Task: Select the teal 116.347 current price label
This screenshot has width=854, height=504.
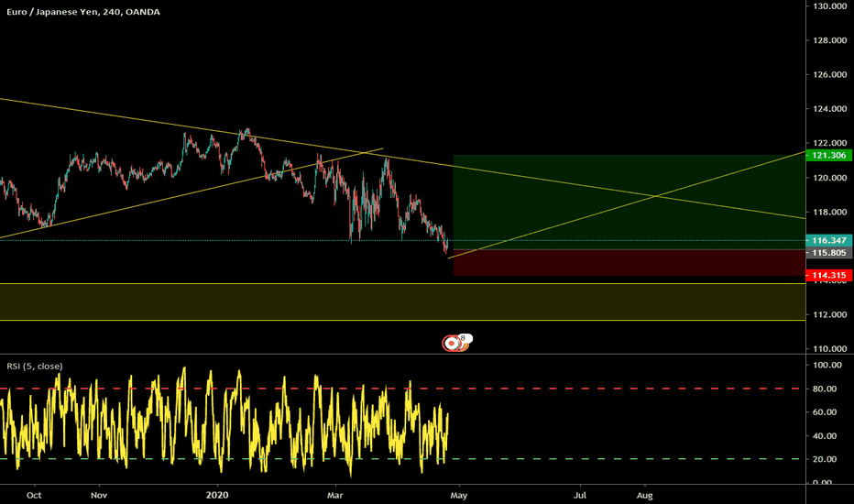Action: click(829, 240)
